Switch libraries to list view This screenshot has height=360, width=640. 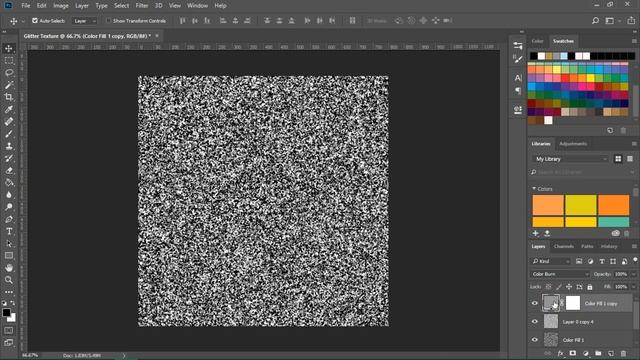(x=630, y=159)
